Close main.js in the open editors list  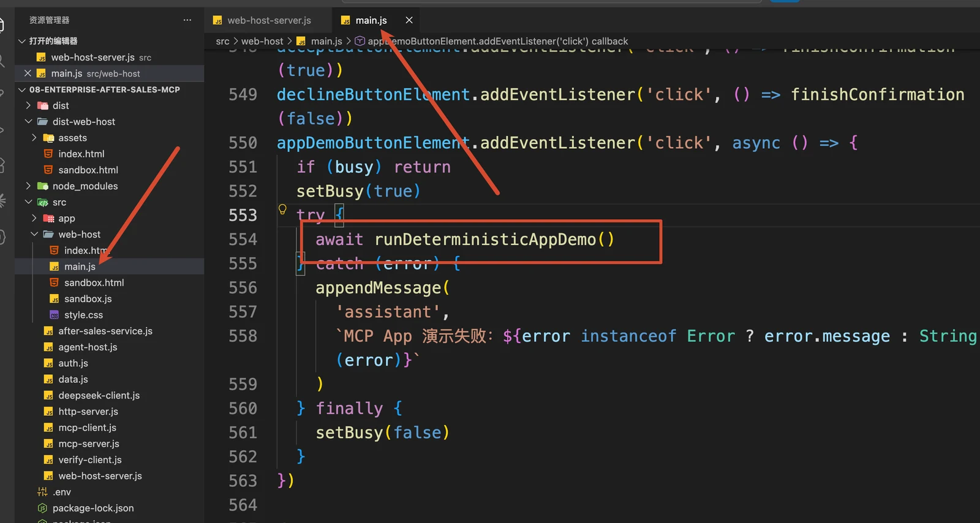coord(28,73)
